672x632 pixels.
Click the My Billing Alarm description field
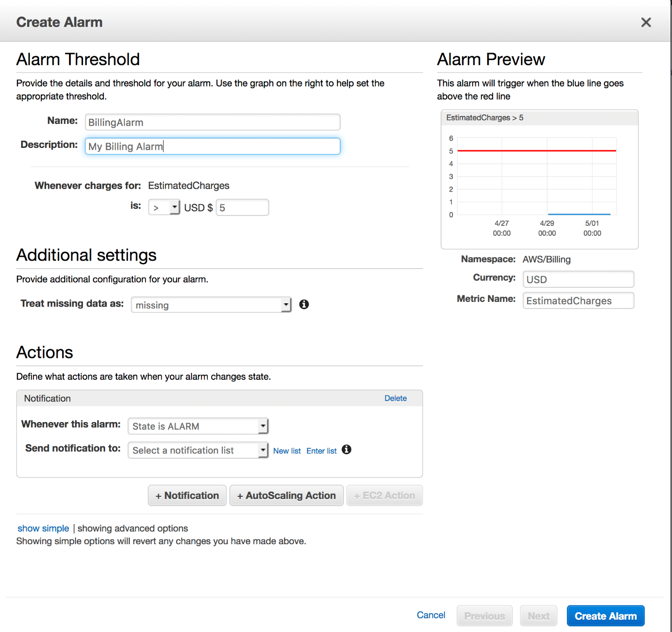pos(212,146)
